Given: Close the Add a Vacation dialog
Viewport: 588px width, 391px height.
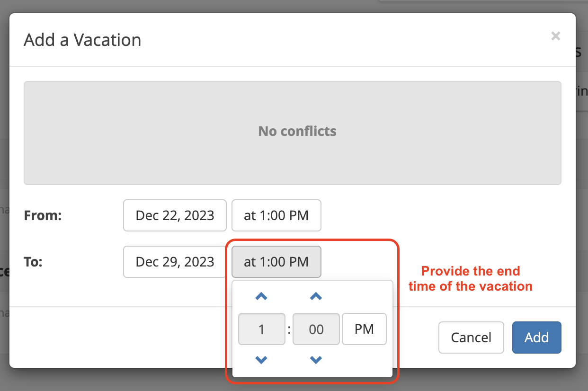Looking at the screenshot, I should pyautogui.click(x=556, y=36).
